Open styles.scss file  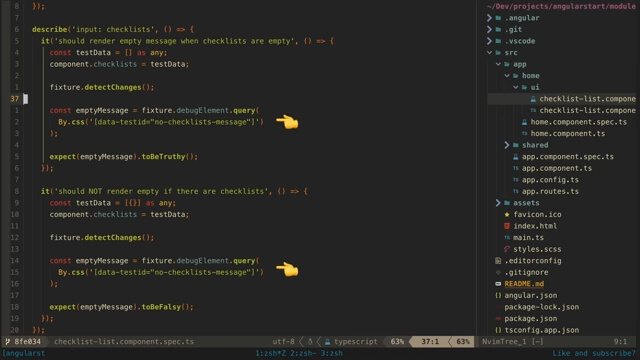537,249
